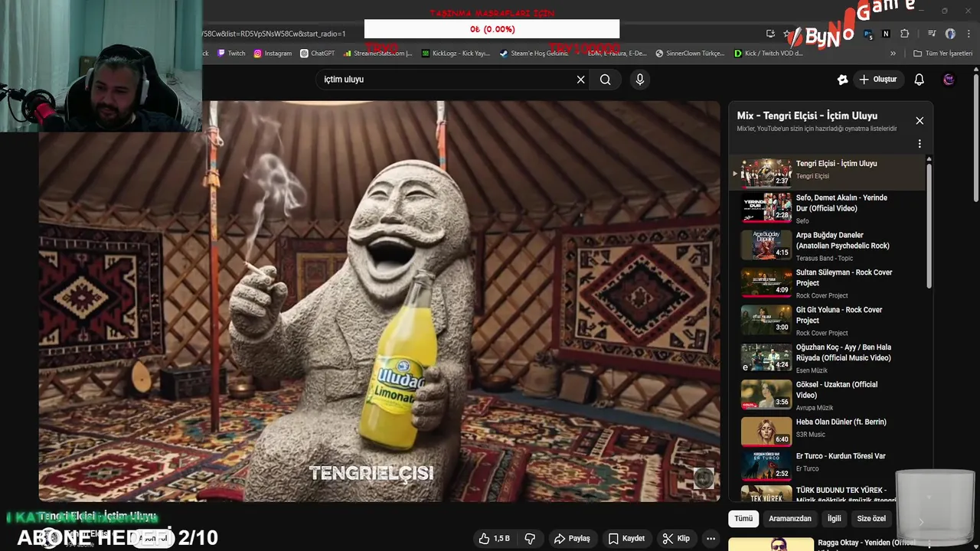Play 'Sultan Süleyman - Rock Cover Project'
The image size is (980, 551).
(x=828, y=283)
